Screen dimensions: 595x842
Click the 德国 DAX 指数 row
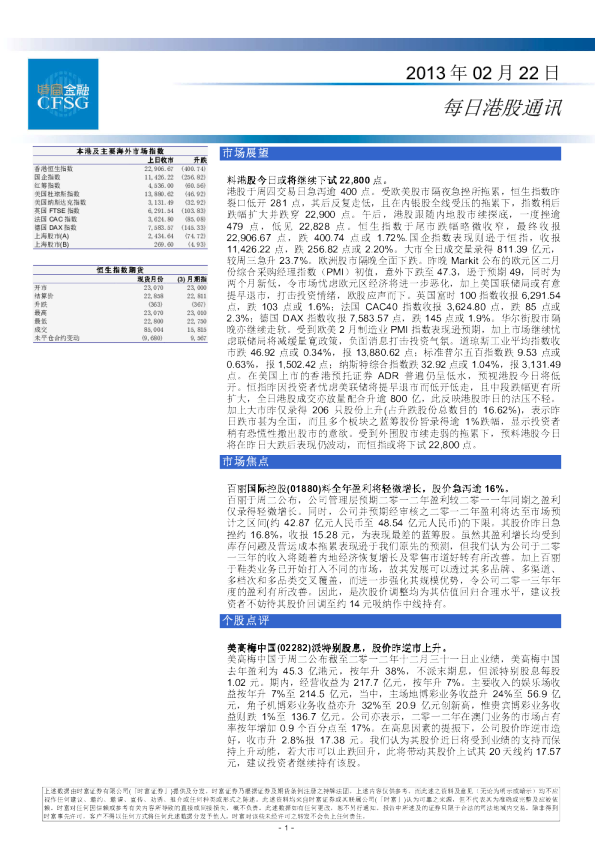click(x=120, y=228)
